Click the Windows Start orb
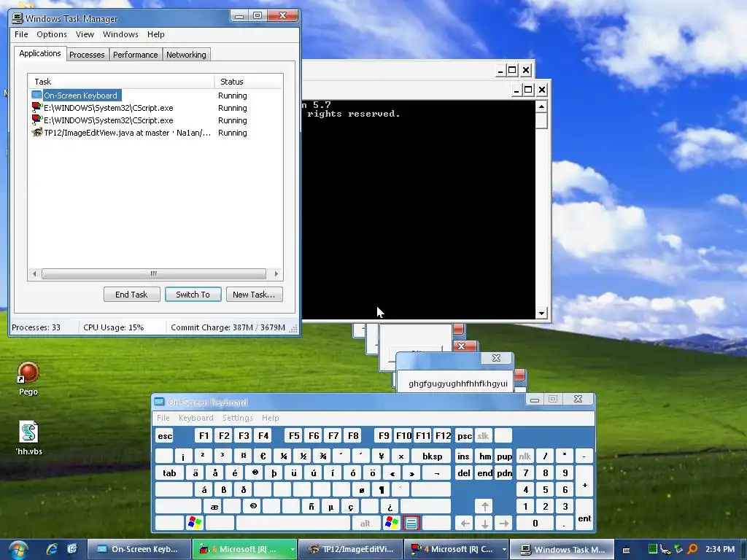747x560 pixels. (18, 551)
